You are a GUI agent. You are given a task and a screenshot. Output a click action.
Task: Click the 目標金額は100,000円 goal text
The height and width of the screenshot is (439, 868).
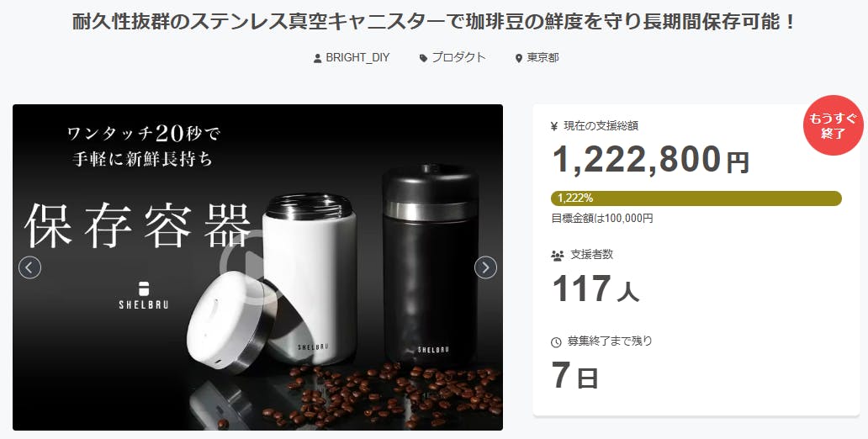pyautogui.click(x=601, y=218)
